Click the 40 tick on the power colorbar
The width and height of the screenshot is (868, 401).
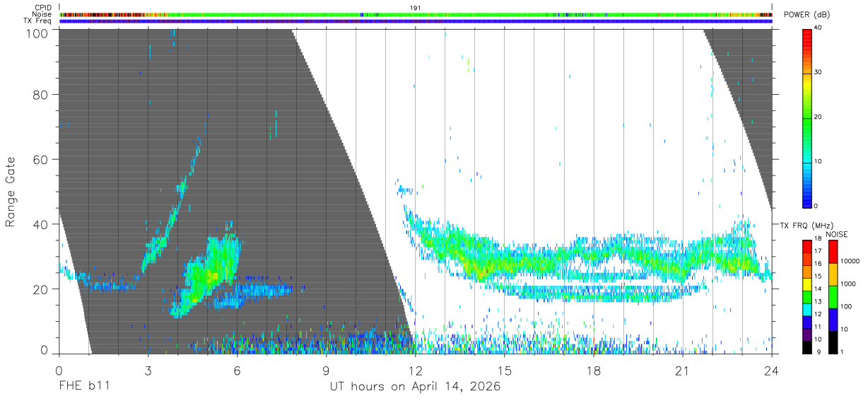[x=819, y=28]
